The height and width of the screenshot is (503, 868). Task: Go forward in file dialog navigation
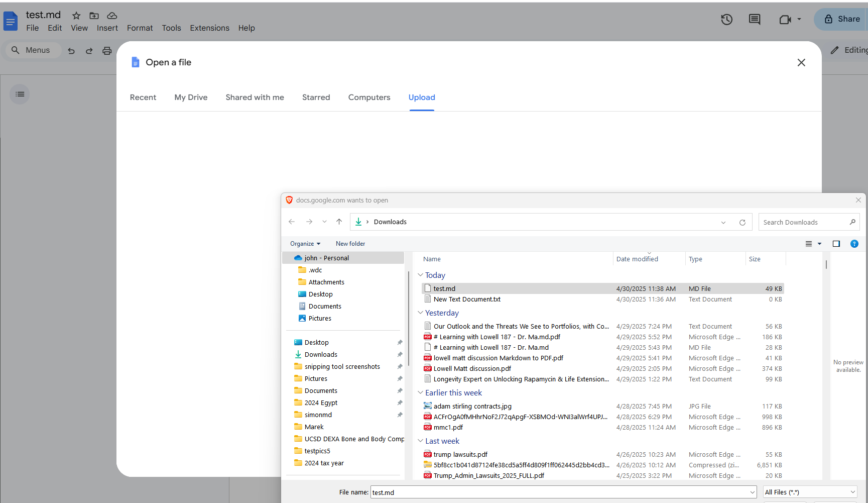click(309, 222)
